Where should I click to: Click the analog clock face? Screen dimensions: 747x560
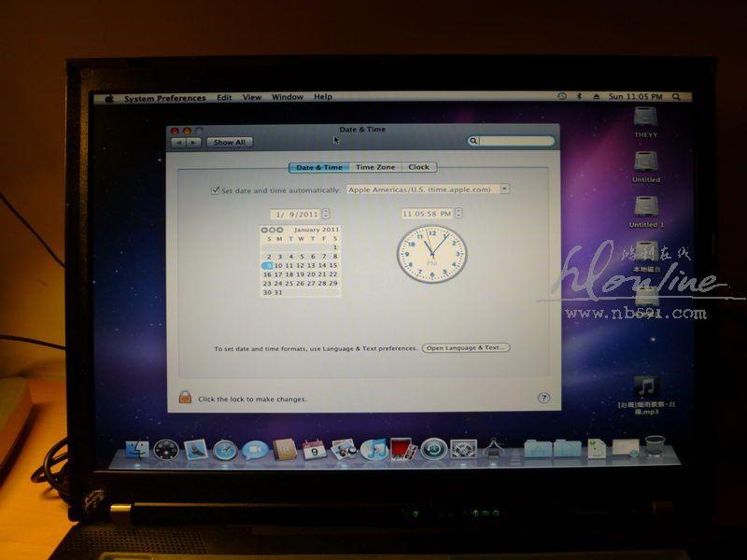(x=431, y=254)
